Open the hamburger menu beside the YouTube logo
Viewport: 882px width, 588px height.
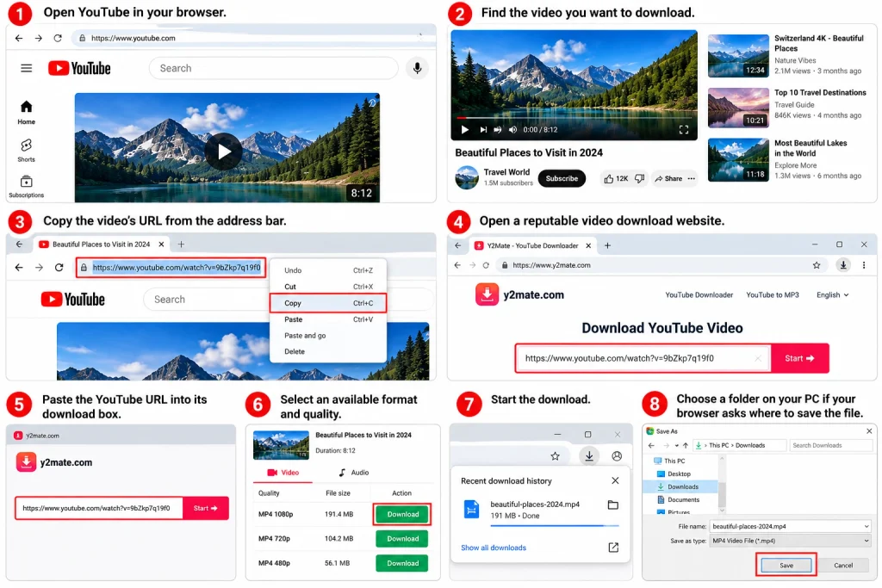[x=27, y=68]
